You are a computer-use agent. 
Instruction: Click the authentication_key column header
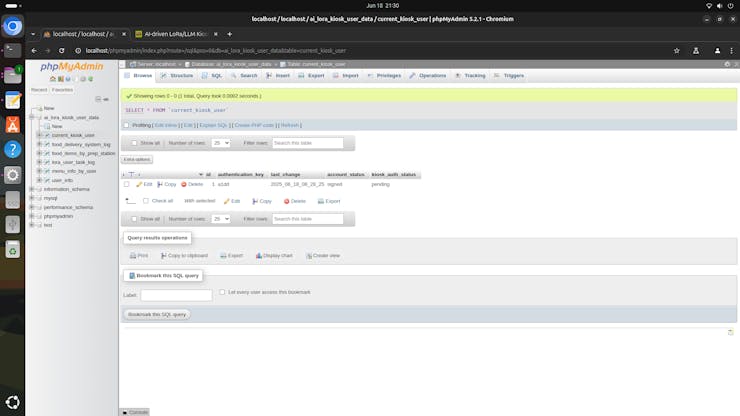coord(241,175)
